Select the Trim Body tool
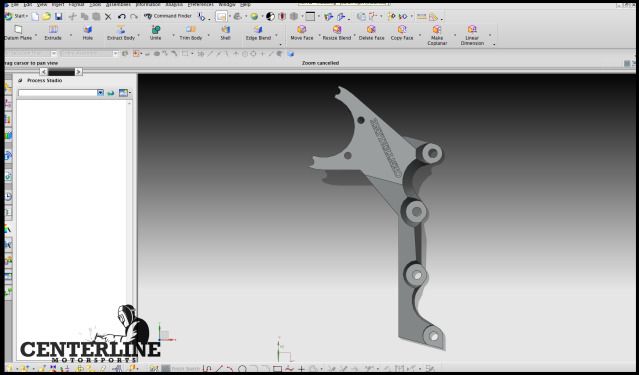 191,33
